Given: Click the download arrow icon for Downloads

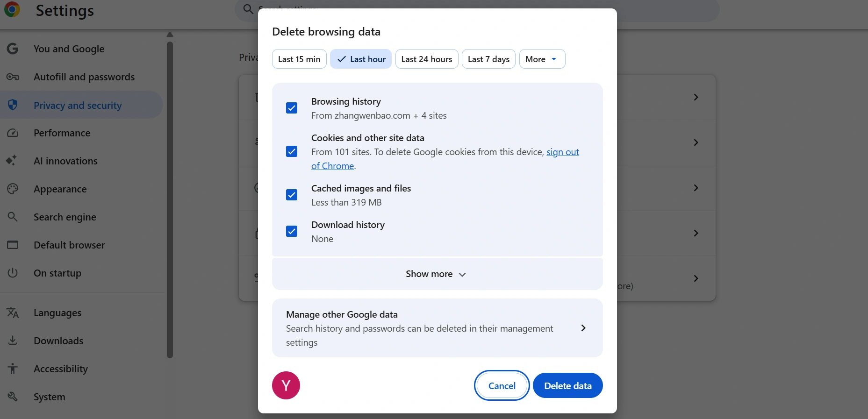Looking at the screenshot, I should (x=13, y=341).
